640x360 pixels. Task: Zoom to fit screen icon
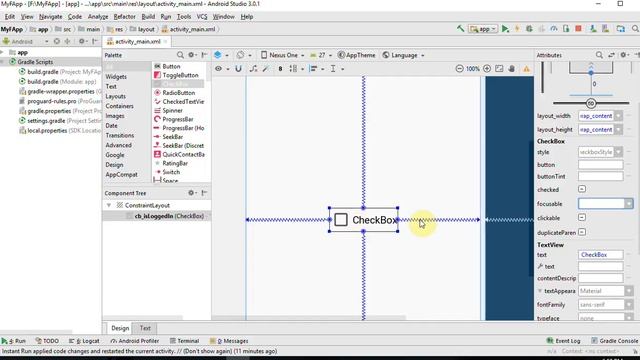click(499, 69)
